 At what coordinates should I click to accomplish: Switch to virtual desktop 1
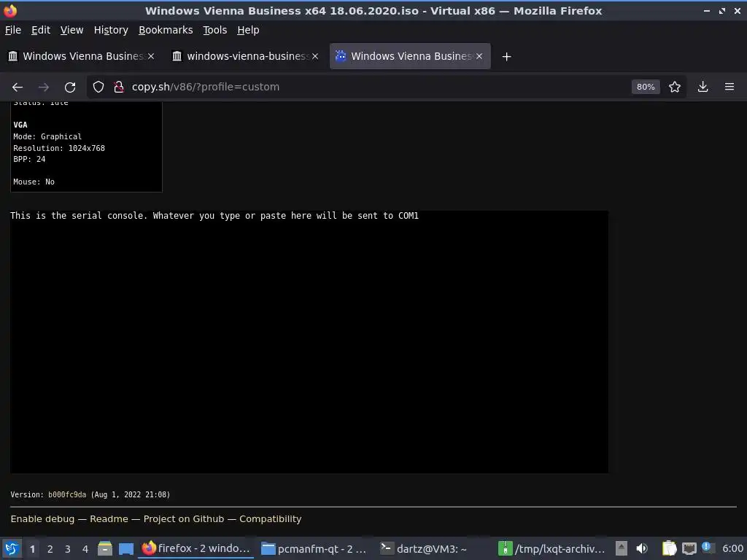click(x=32, y=549)
